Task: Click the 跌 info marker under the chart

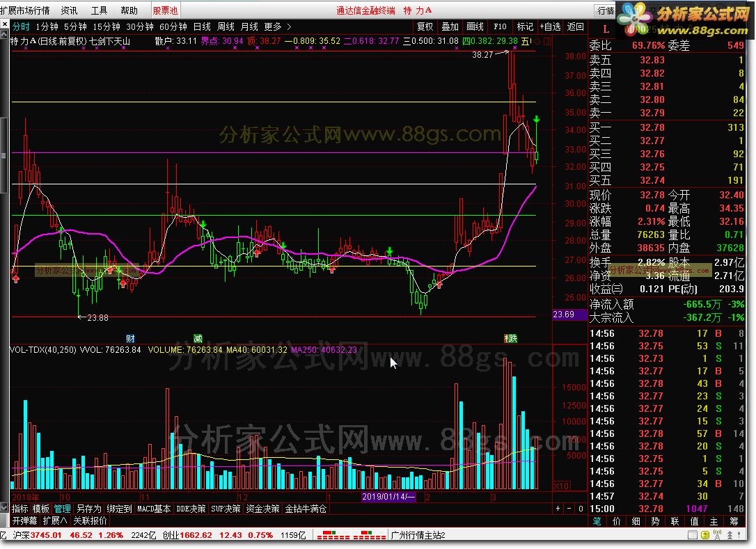Action: 512,338
